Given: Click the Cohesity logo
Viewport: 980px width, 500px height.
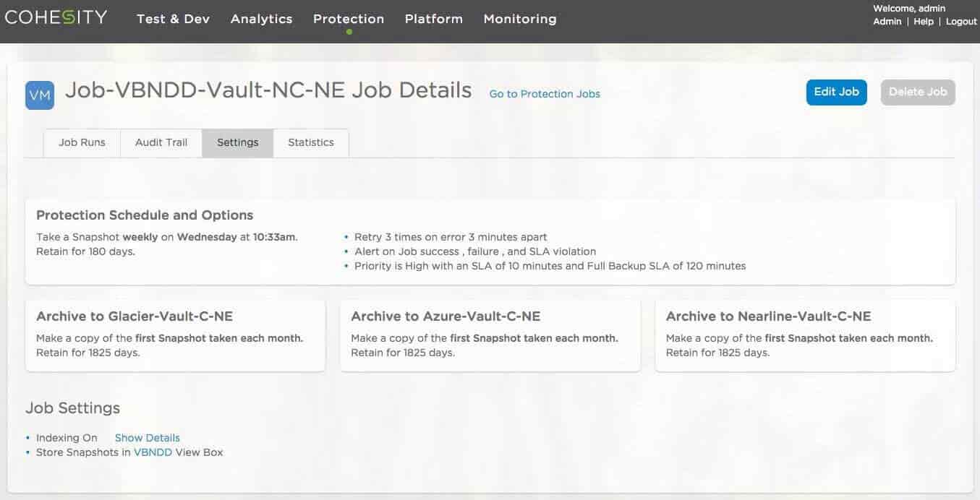Looking at the screenshot, I should tap(56, 17).
